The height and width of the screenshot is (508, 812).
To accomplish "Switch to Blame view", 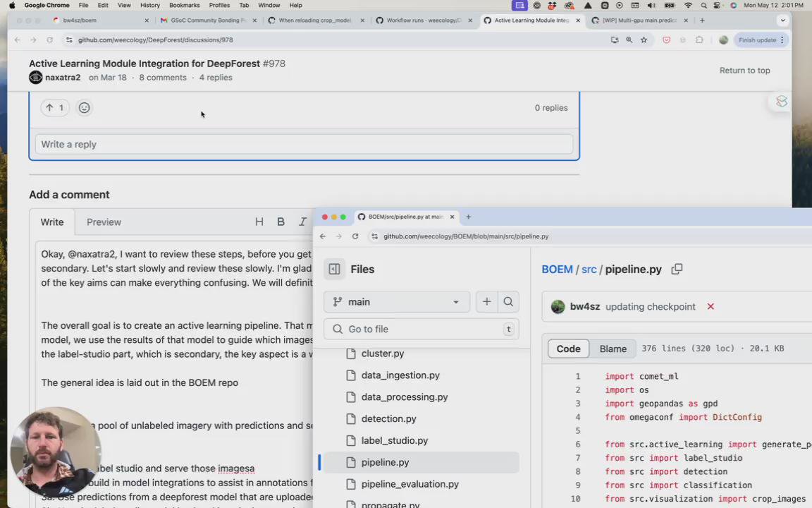I will 613,349.
